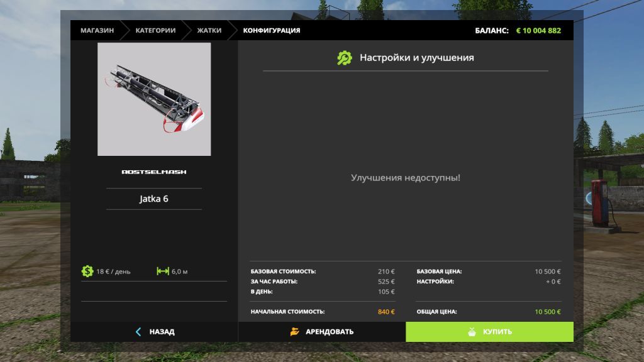This screenshot has height=362, width=644.
Task: Click the dollar daily cost icon
Action: click(87, 271)
